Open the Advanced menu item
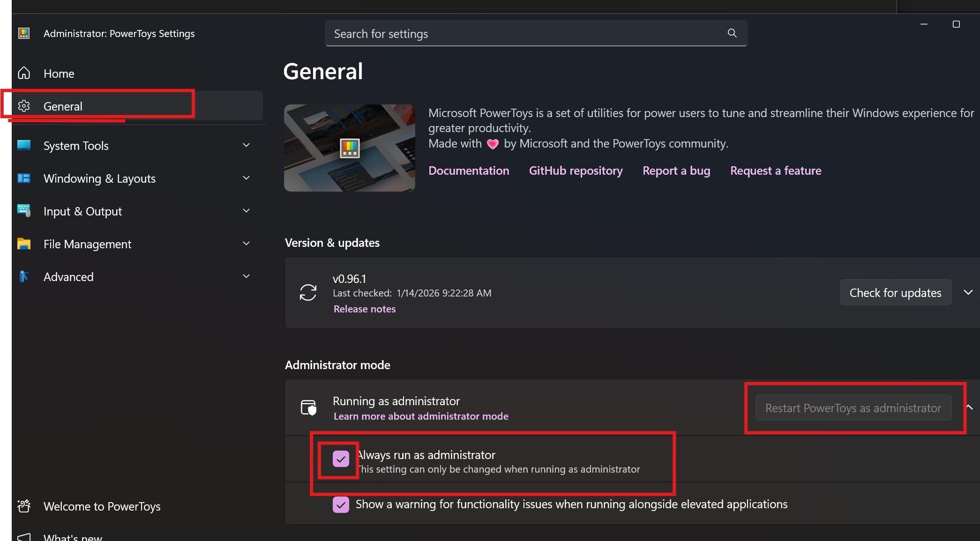 click(68, 277)
